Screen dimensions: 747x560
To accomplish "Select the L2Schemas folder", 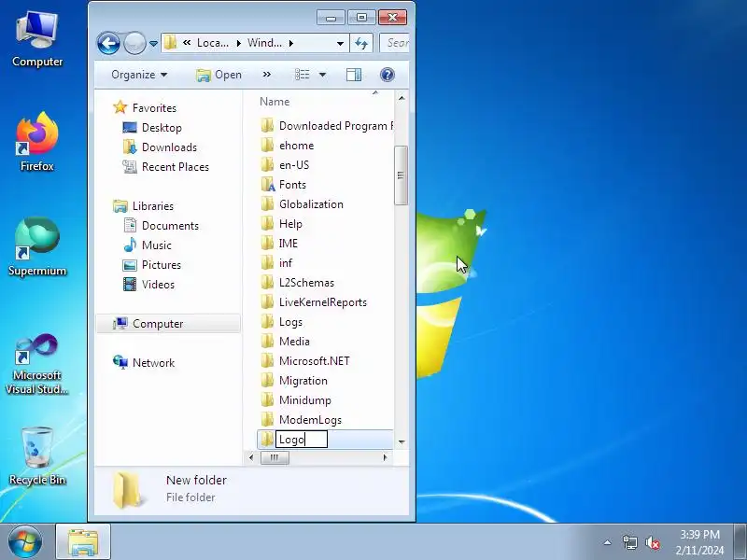I will (298, 283).
